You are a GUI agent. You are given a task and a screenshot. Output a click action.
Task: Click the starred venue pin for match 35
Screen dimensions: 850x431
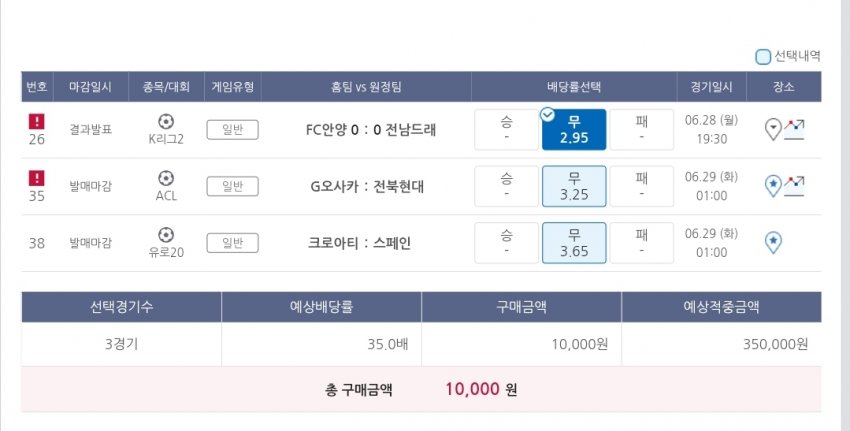[x=772, y=185]
